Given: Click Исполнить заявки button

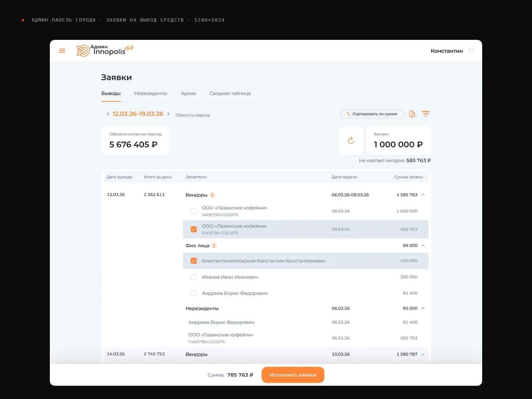Looking at the screenshot, I should pyautogui.click(x=293, y=375).
